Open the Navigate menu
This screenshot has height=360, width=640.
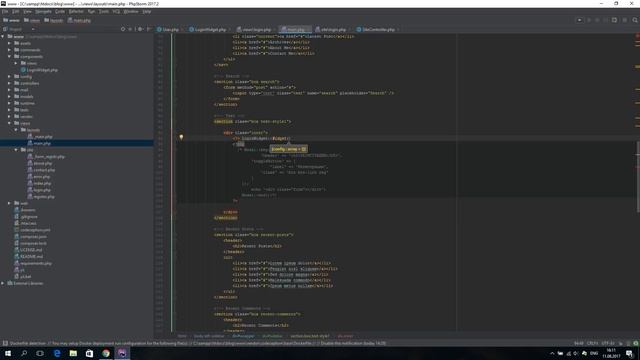[43, 11]
